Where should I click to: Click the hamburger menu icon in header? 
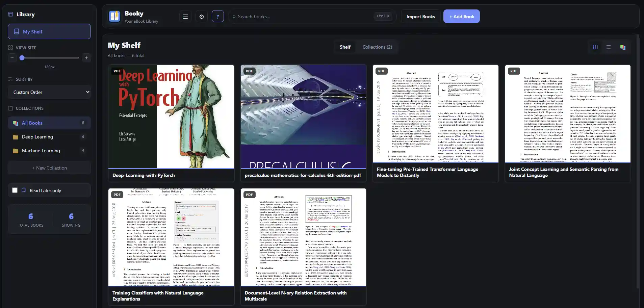[x=185, y=17]
